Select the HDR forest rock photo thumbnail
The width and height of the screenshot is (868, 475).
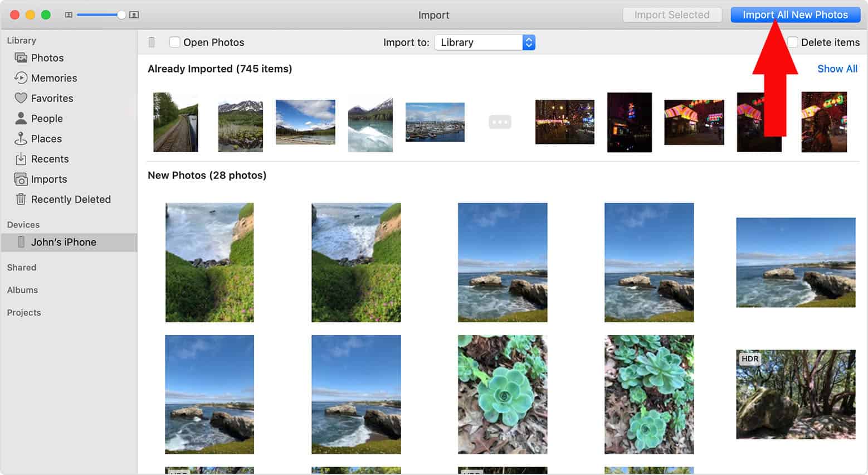coord(795,395)
